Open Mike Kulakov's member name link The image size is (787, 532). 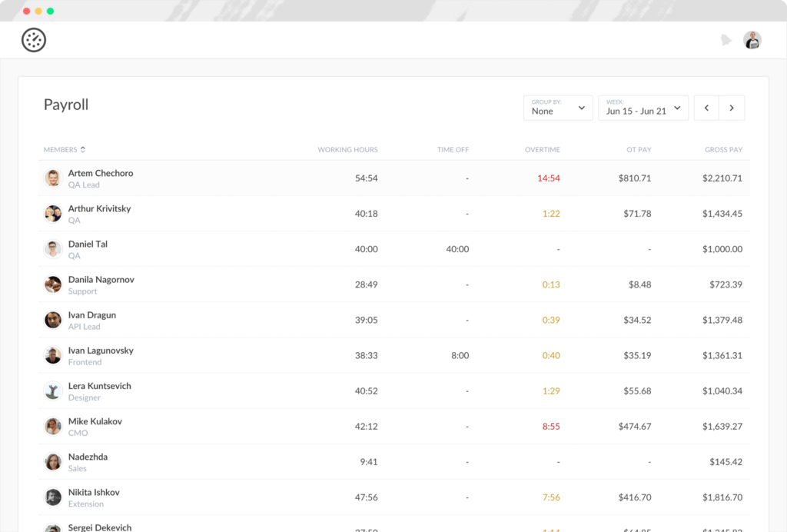(95, 421)
